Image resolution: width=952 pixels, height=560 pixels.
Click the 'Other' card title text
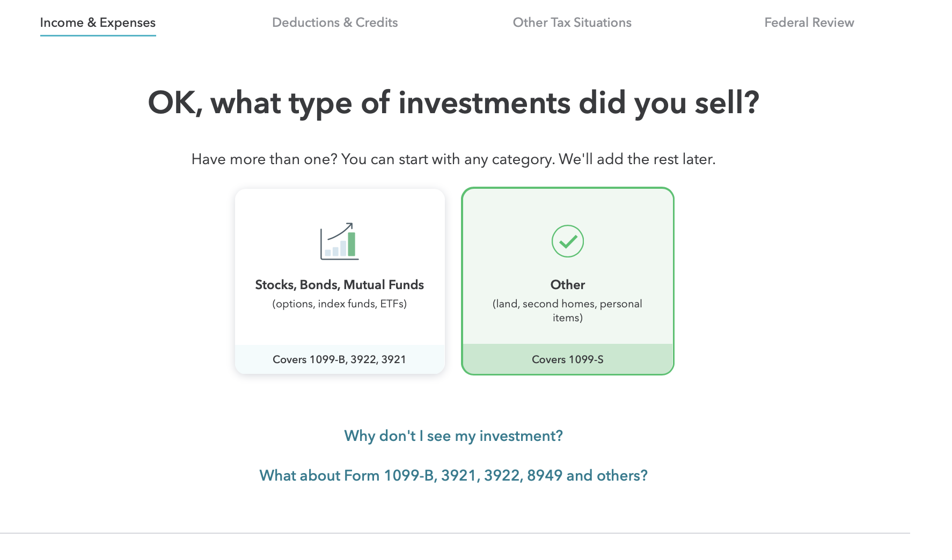tap(567, 285)
